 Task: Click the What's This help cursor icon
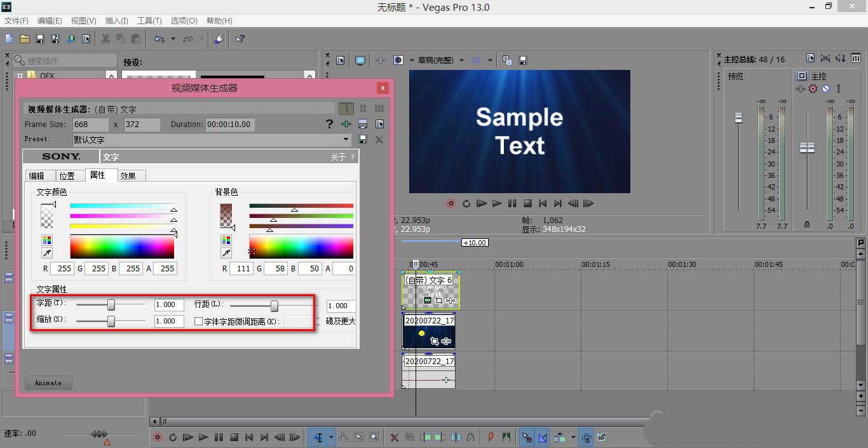pos(240,39)
